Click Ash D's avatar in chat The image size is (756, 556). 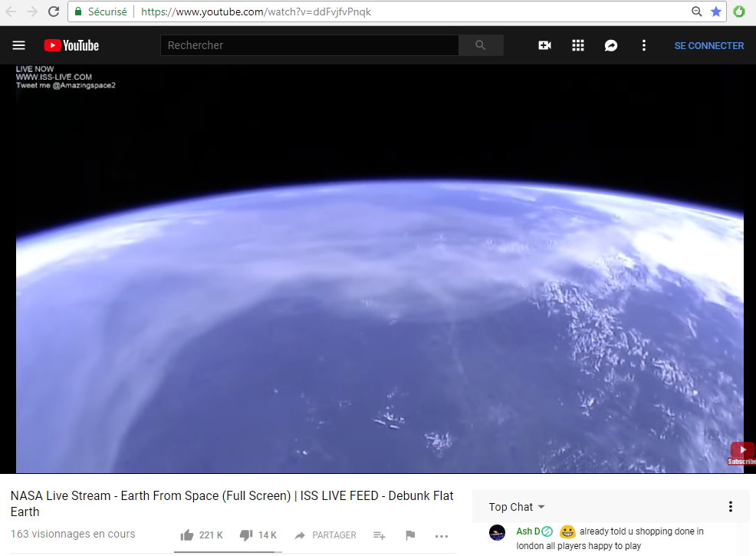point(497,533)
